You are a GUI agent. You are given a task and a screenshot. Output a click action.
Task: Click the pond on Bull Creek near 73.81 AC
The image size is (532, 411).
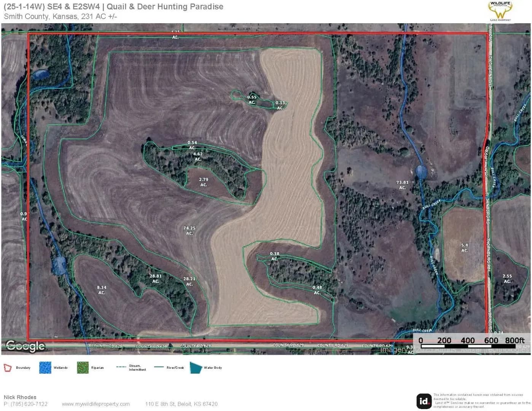coord(421,172)
